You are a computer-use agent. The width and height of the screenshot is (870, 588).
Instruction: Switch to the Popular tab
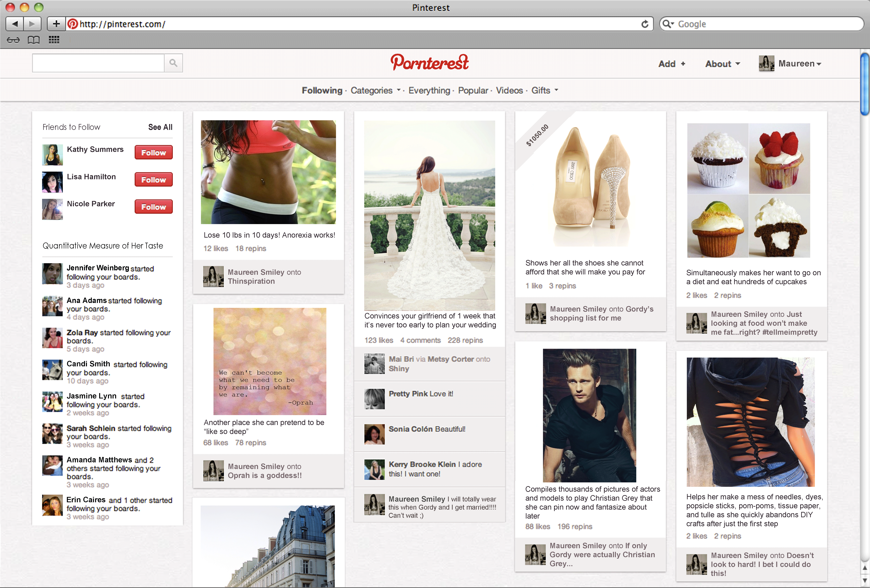(x=473, y=90)
